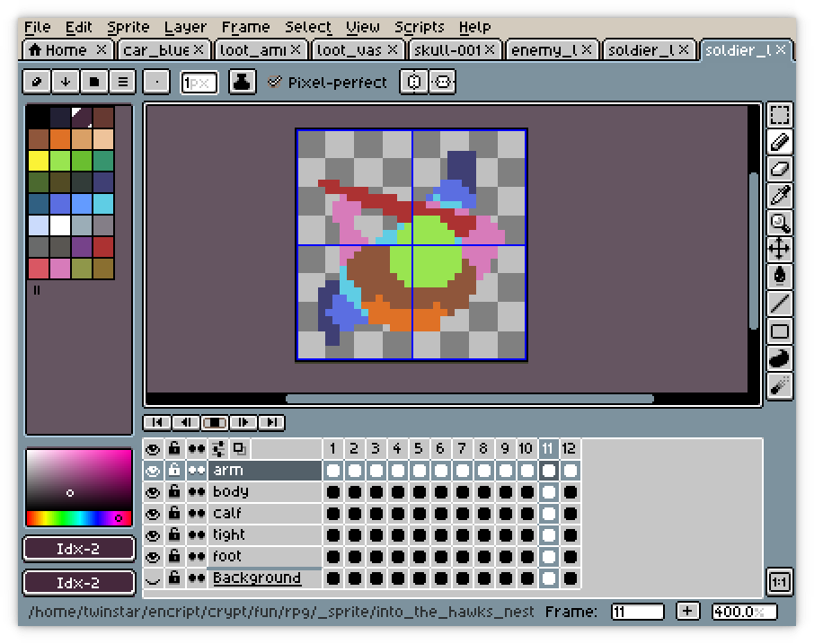The image size is (814, 644).
Task: Toggle lock on the Background layer
Action: [x=174, y=578]
